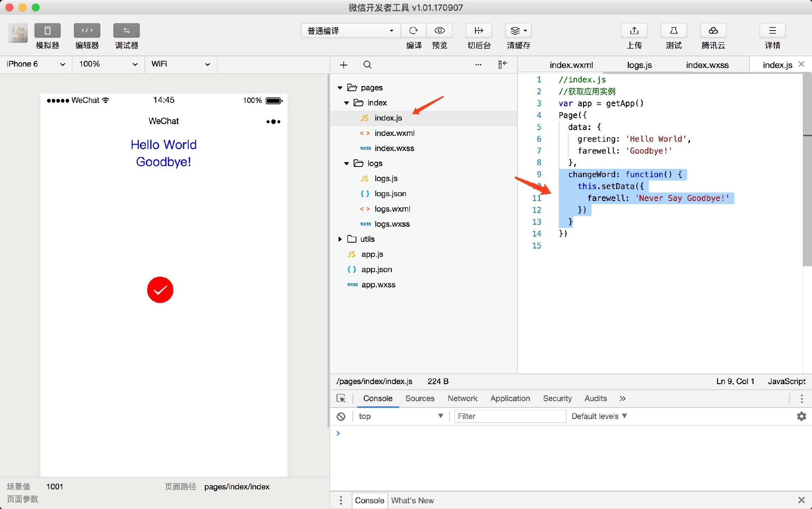Toggle the 调试器 debugger panel button
Screen dimensions: 812x509
[126, 31]
